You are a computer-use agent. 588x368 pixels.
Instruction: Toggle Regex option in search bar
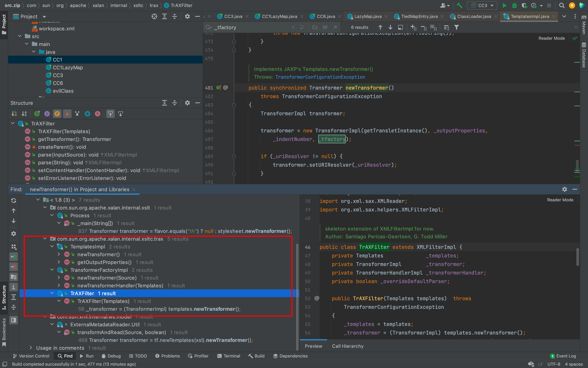(335, 27)
